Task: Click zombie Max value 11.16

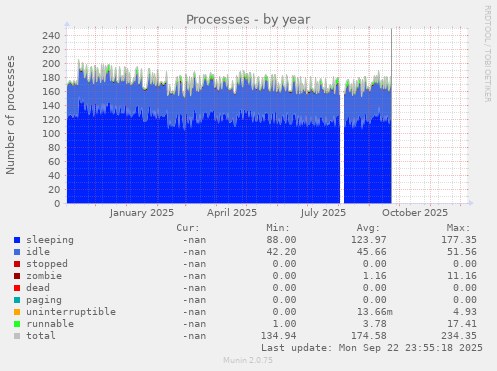Action: point(462,276)
